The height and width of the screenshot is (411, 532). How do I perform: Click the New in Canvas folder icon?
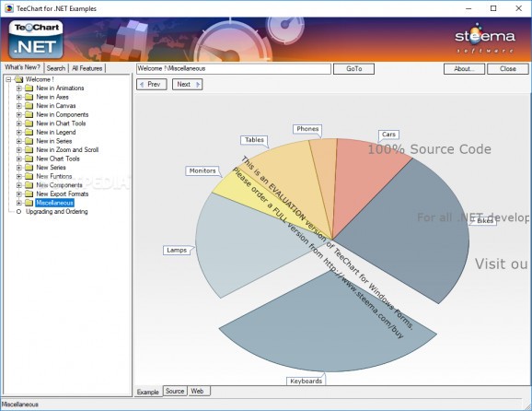point(29,106)
